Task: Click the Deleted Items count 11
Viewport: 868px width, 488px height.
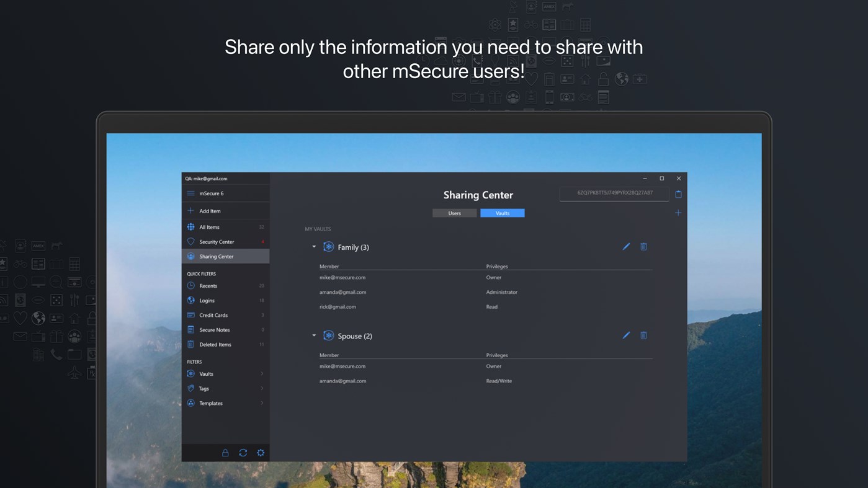Action: pyautogui.click(x=261, y=345)
